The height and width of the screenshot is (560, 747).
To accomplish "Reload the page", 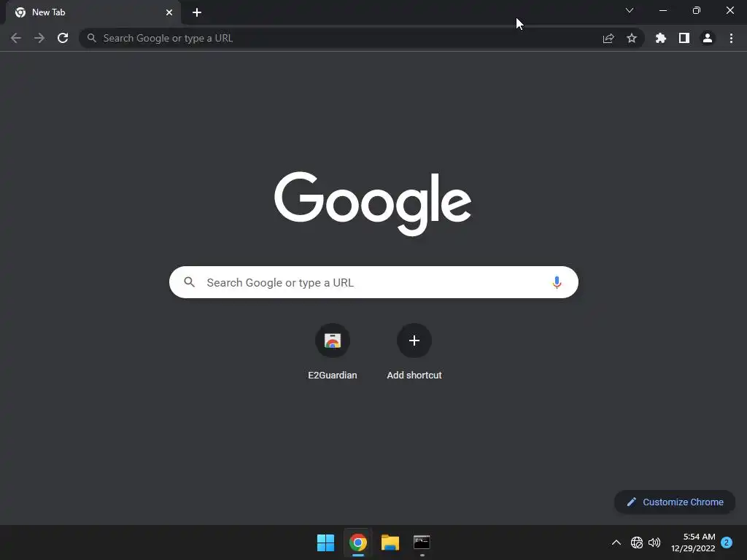I will point(63,38).
